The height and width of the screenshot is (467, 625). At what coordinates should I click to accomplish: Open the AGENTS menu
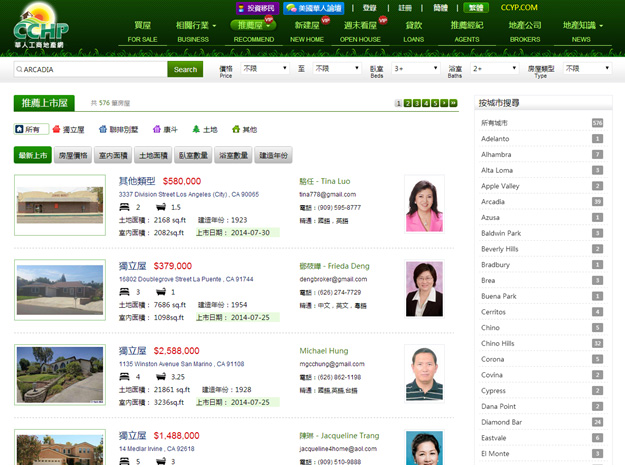(467, 32)
